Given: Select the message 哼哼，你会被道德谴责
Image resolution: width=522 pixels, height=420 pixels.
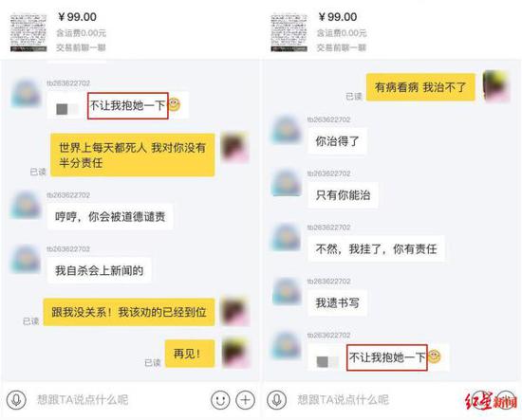Looking at the screenshot, I should point(110,217).
